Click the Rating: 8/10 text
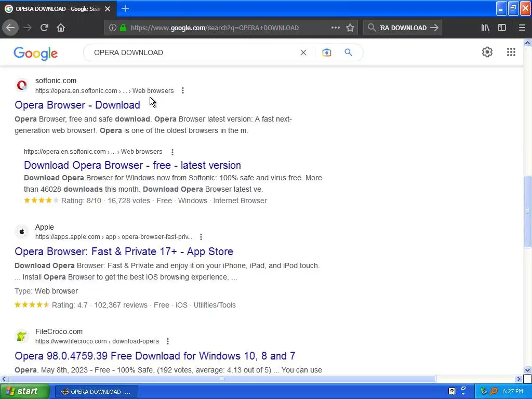This screenshot has height=399, width=532. tap(81, 201)
